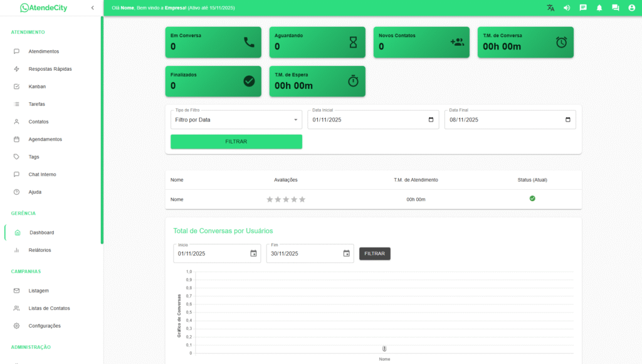The width and height of the screenshot is (642, 364).
Task: Open calendar picker for Data Final
Action: pos(568,120)
